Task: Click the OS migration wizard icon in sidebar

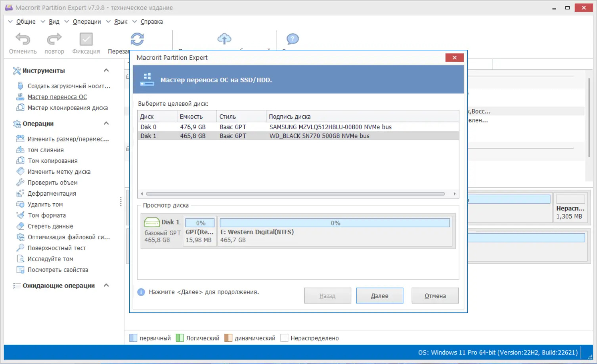Action: pyautogui.click(x=20, y=97)
